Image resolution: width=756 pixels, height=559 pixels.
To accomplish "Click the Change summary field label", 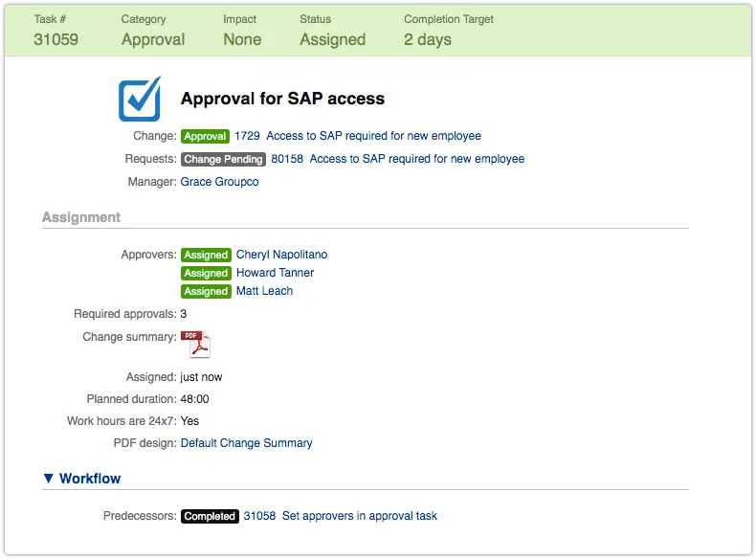I will point(130,337).
